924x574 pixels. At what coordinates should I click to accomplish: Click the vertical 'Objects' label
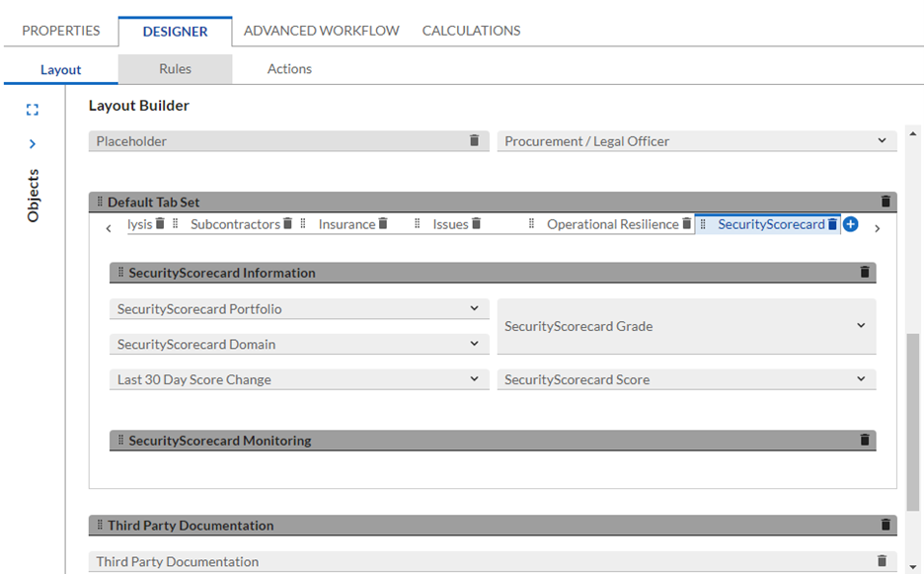point(33,196)
